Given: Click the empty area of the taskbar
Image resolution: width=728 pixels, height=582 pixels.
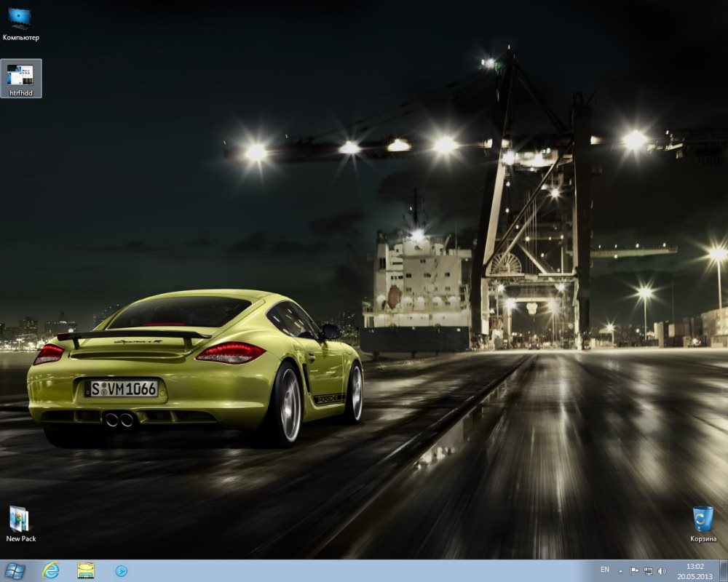Looking at the screenshot, I should [x=364, y=571].
